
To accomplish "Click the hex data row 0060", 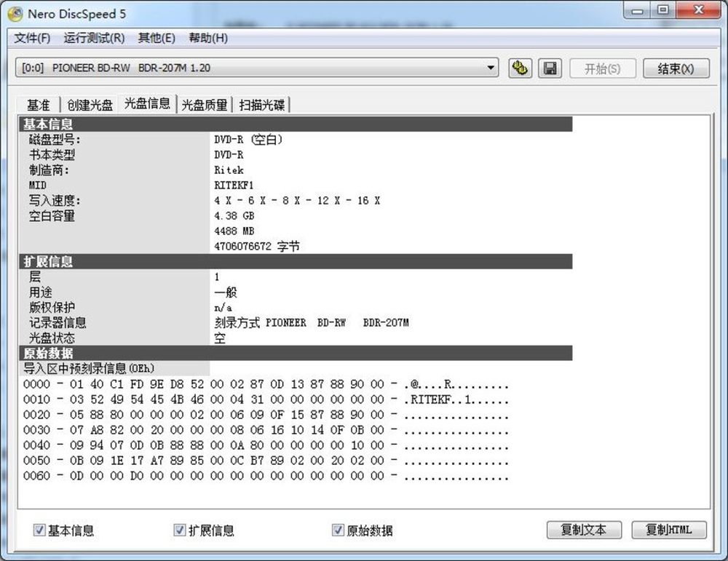I will [x=266, y=476].
